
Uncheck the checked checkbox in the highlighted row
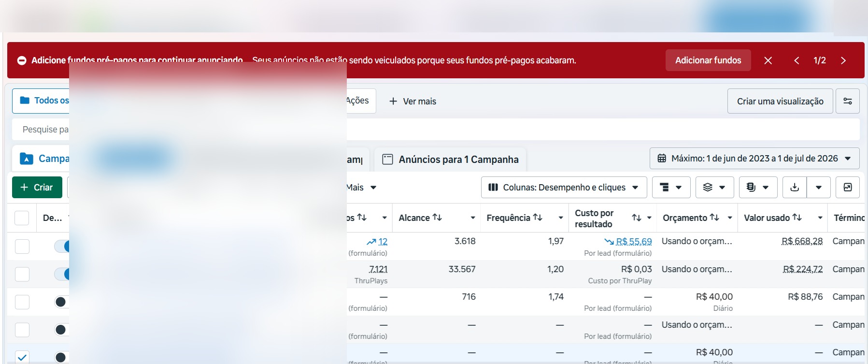(22, 357)
